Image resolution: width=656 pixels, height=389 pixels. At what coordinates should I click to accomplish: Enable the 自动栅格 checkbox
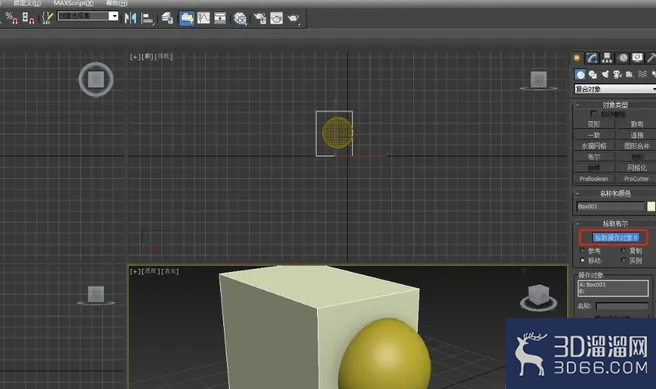pos(593,114)
